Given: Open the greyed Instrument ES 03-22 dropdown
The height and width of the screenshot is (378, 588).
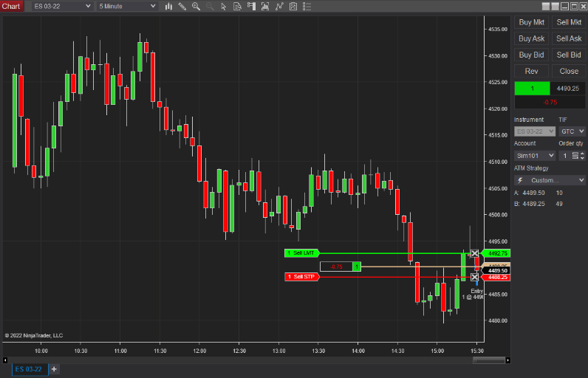Looking at the screenshot, I should 534,131.
